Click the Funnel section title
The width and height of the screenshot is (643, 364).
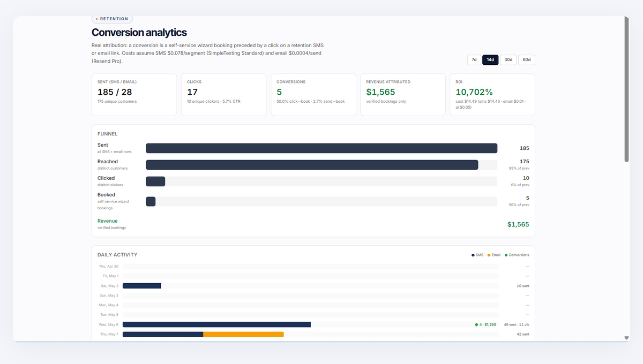[x=107, y=134]
